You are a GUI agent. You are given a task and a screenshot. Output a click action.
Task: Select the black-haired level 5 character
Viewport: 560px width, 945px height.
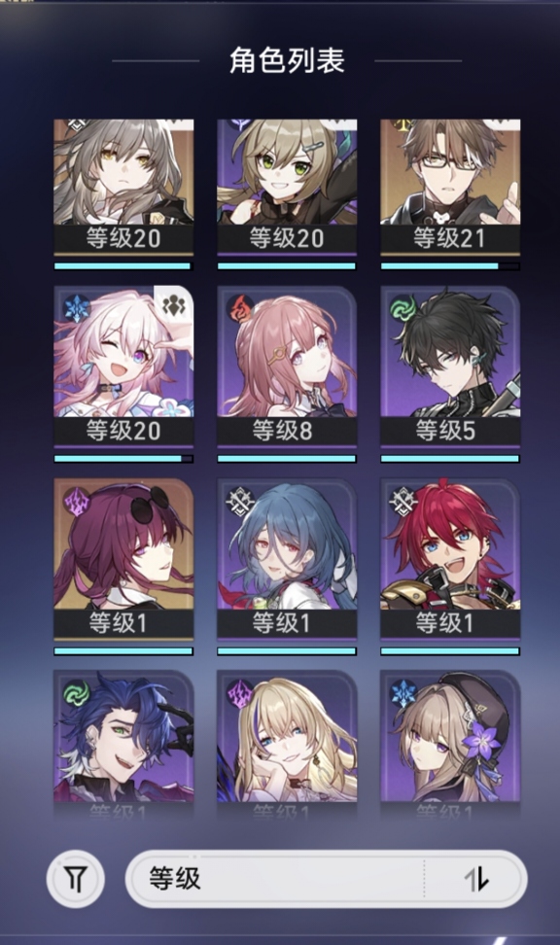450,367
